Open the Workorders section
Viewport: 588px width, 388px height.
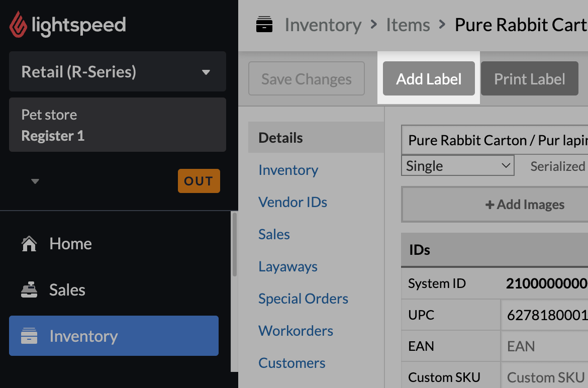tap(296, 331)
